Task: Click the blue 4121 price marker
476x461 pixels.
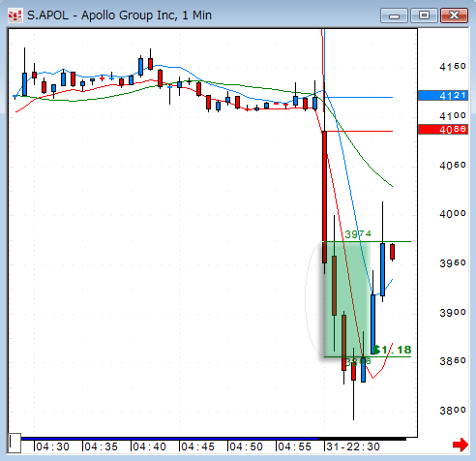Action: tap(443, 96)
